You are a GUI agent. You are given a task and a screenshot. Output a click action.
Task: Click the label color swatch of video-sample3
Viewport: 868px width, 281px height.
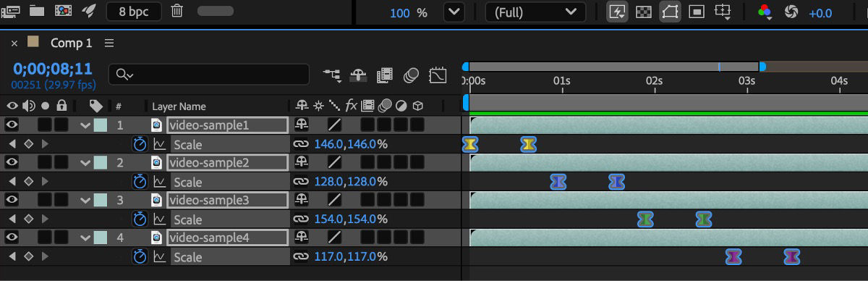click(100, 200)
